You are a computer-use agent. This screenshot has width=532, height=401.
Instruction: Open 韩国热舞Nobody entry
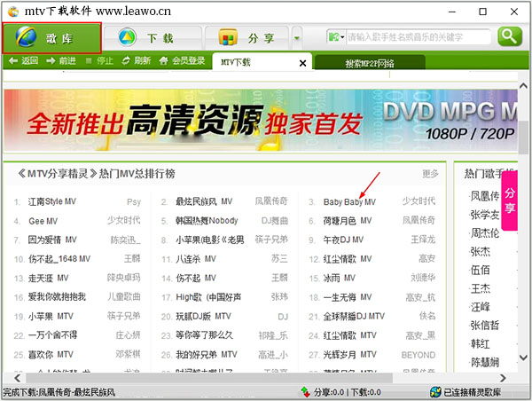click(207, 221)
